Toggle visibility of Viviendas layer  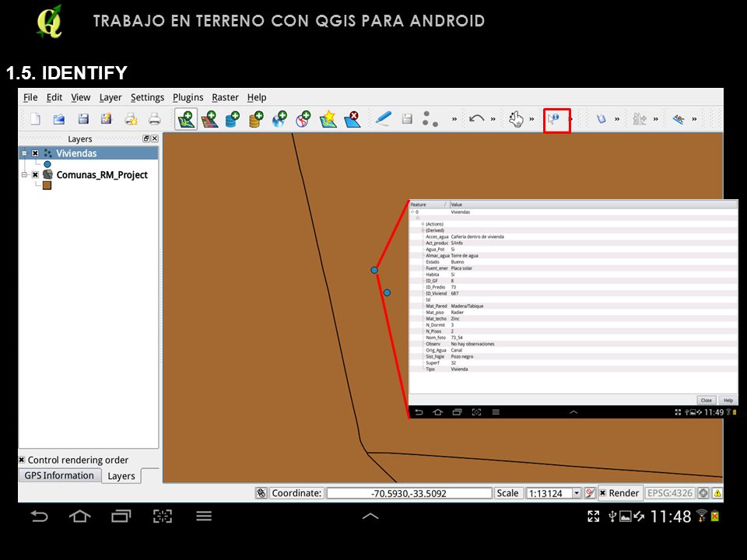35,153
